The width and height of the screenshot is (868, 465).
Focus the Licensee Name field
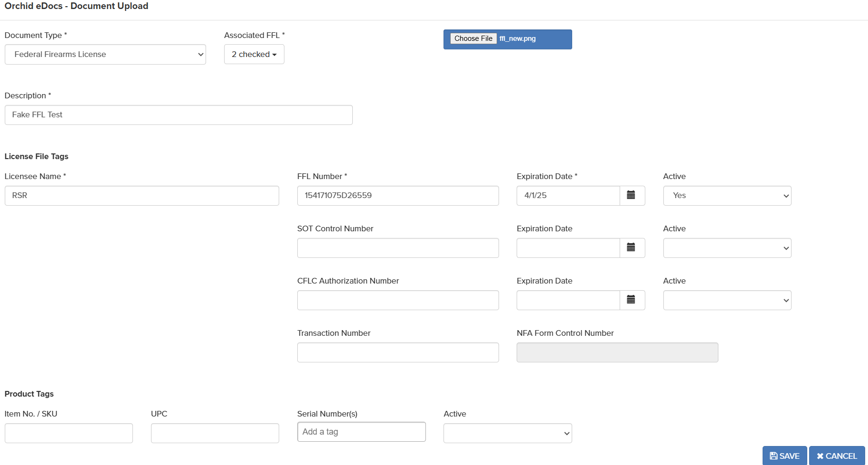142,196
